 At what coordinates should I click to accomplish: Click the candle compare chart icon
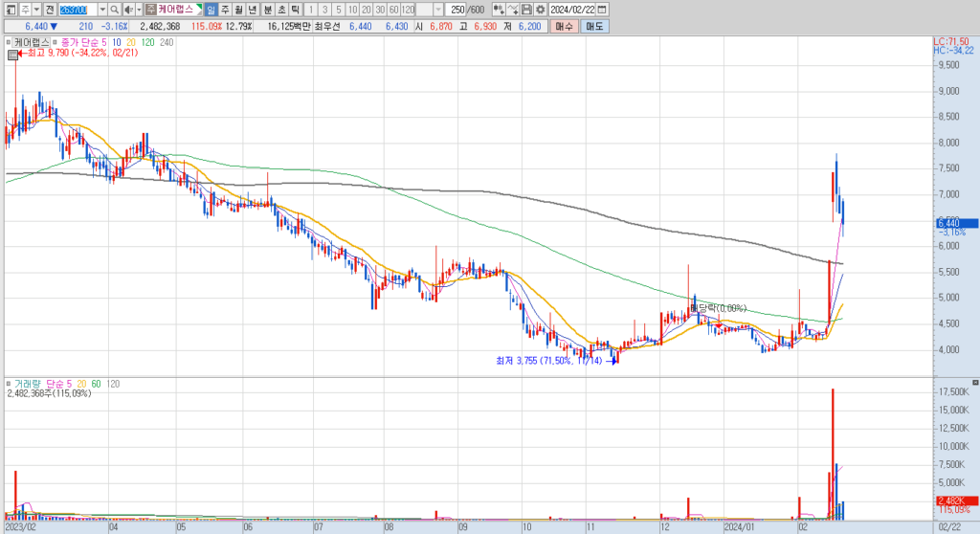498,10
